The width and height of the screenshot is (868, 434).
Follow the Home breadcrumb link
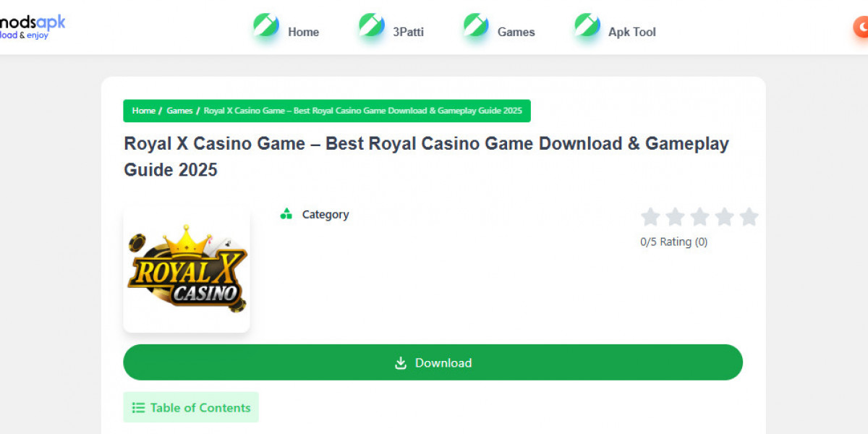(x=144, y=111)
